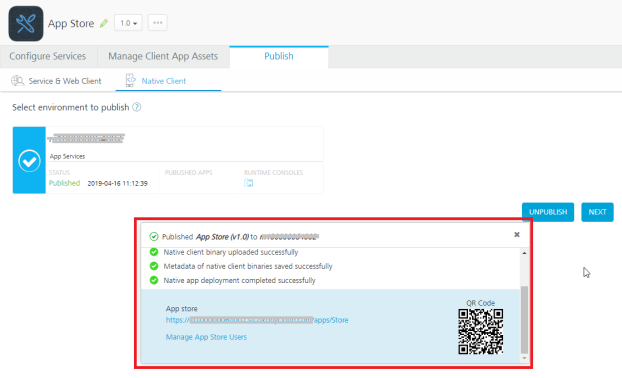Click the Service & Web Client globe icon
622x378 pixels.
click(17, 81)
